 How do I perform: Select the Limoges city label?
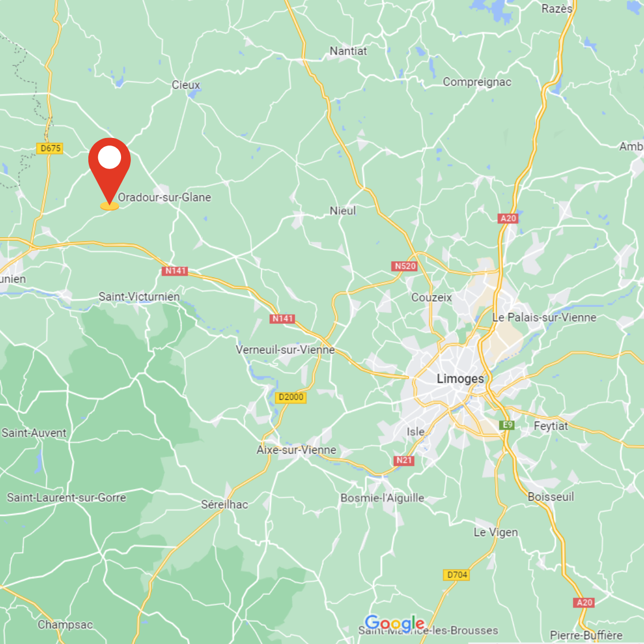click(x=460, y=378)
